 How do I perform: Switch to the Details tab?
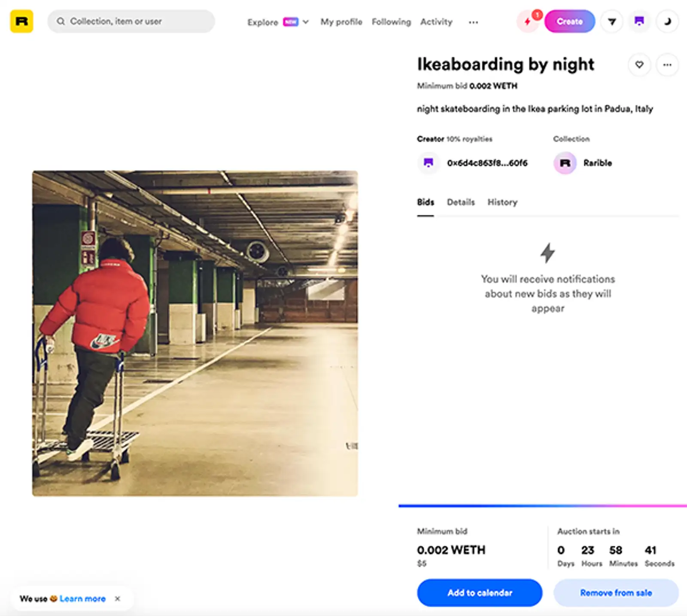(x=461, y=202)
